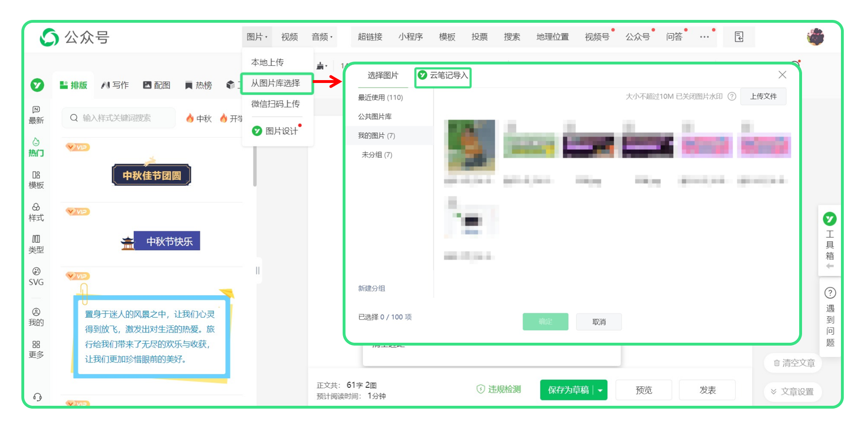Open the 类型 sidebar section
Screen dimensions: 868x429
(36, 245)
